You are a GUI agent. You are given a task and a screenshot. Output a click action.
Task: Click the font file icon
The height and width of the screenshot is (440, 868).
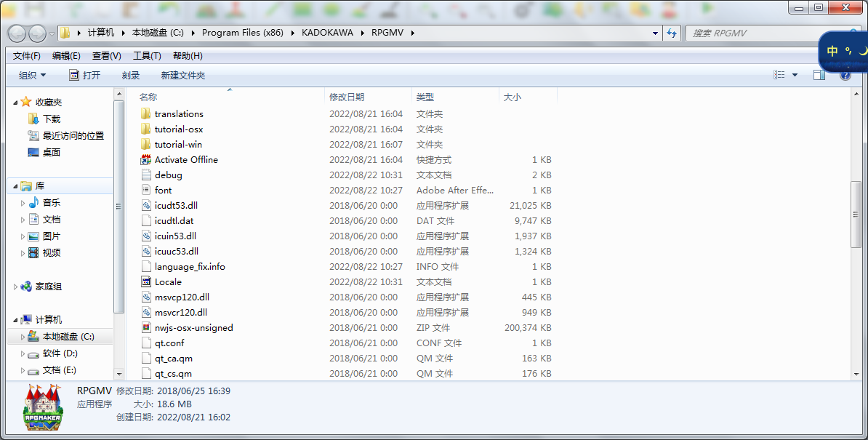coord(145,190)
